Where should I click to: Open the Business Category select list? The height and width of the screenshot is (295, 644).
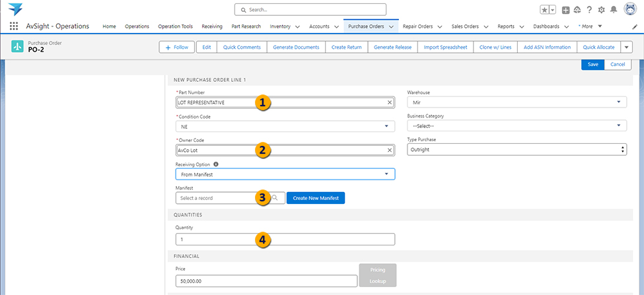(517, 125)
